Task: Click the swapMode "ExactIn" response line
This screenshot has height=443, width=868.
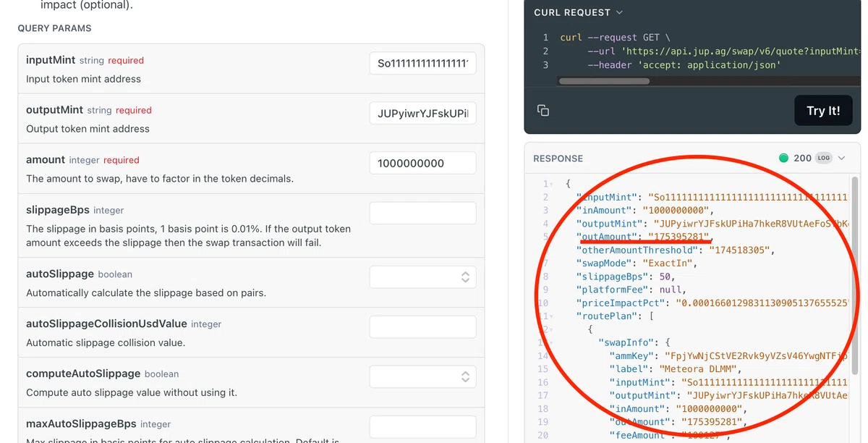Action: [x=637, y=263]
